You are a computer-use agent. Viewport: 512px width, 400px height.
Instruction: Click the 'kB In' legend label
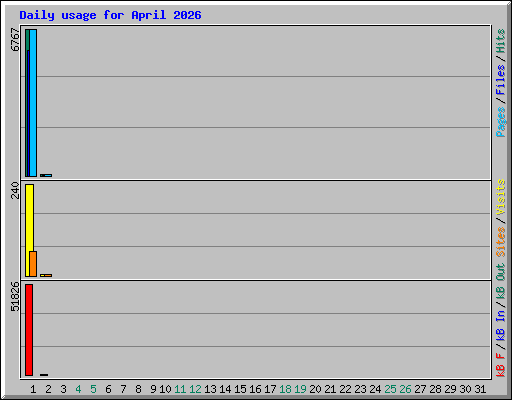(x=501, y=325)
